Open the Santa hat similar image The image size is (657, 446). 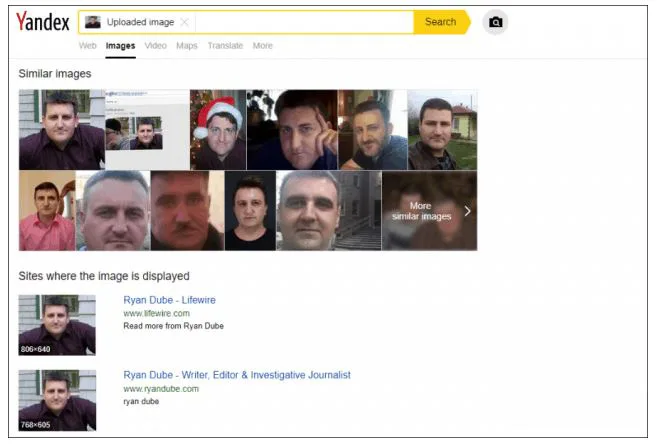[218, 130]
